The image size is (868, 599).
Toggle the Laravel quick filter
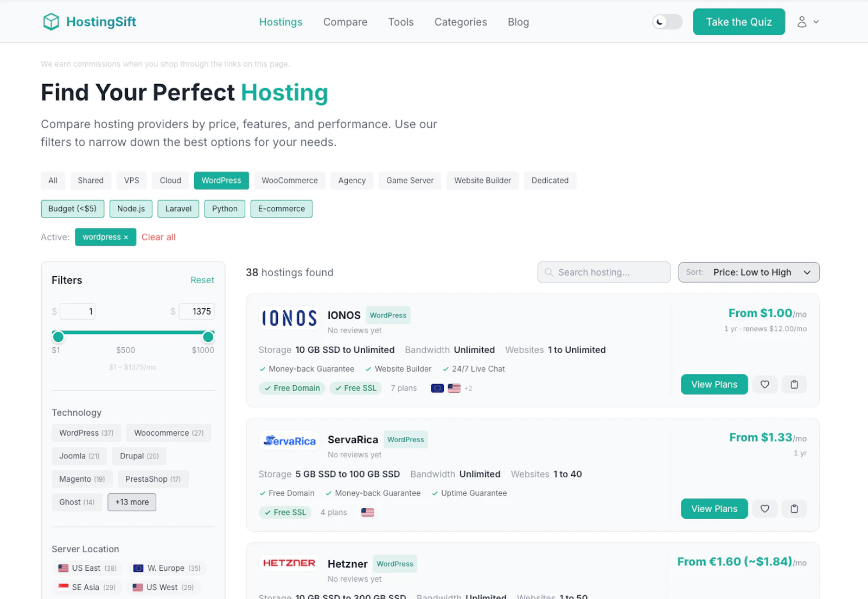(178, 209)
